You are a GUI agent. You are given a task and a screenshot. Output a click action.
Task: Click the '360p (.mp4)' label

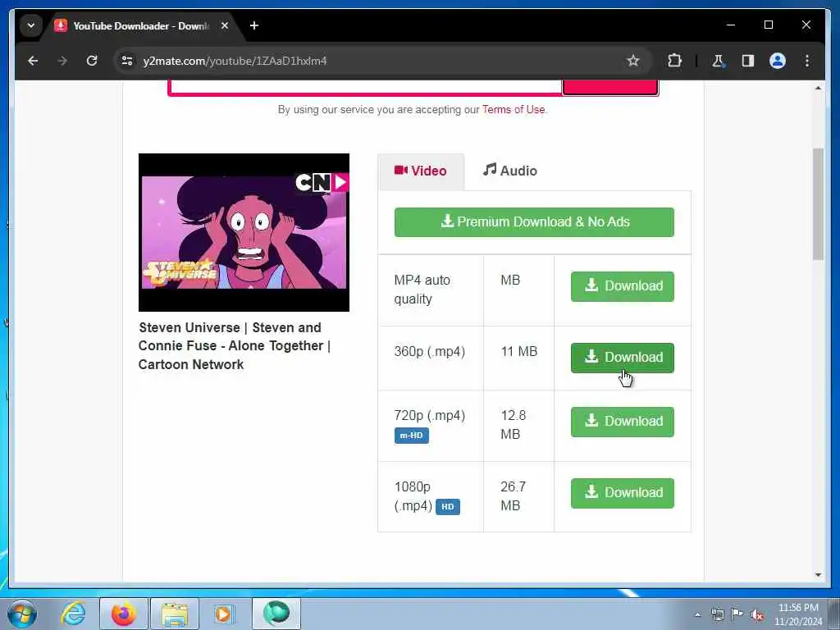click(430, 351)
